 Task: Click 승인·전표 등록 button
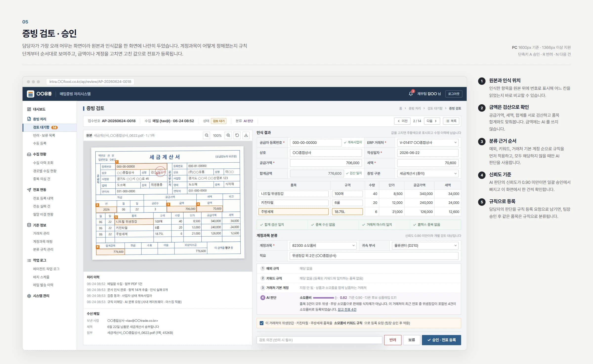[x=441, y=340]
